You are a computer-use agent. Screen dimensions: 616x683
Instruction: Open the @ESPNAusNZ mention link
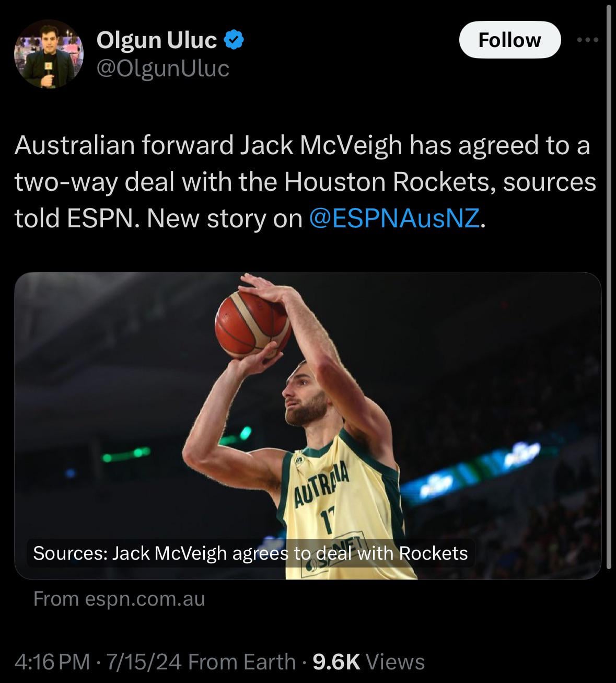point(394,218)
